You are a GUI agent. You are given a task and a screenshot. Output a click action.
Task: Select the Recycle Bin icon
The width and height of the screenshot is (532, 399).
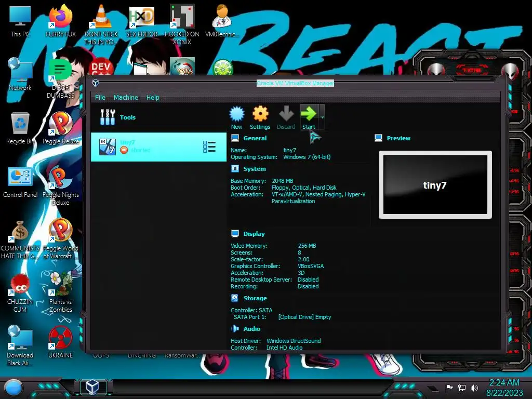pos(20,129)
